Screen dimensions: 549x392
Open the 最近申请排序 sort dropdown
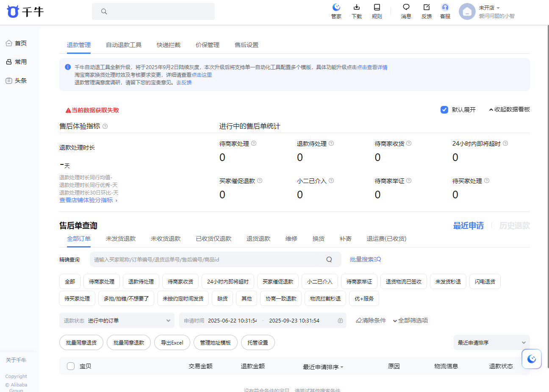(491, 342)
